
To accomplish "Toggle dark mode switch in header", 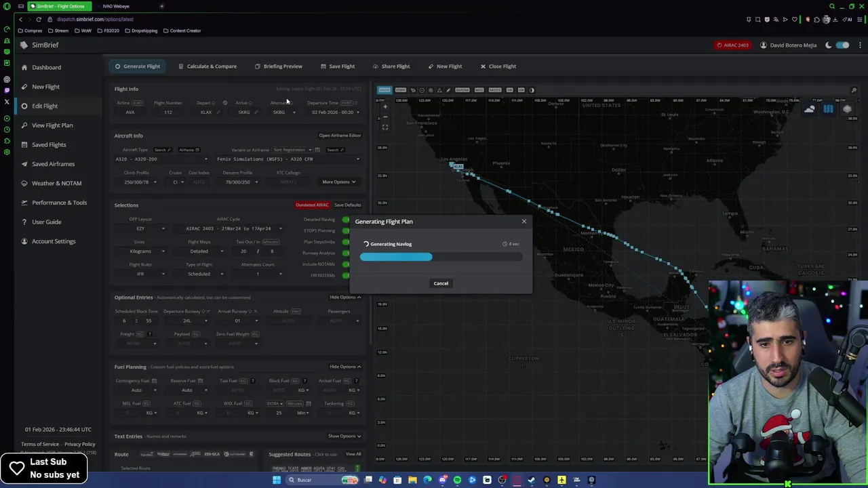I will (842, 45).
